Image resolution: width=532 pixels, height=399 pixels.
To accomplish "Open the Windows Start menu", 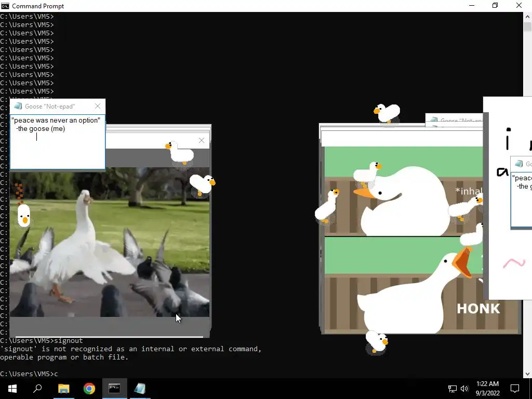I will pos(12,389).
